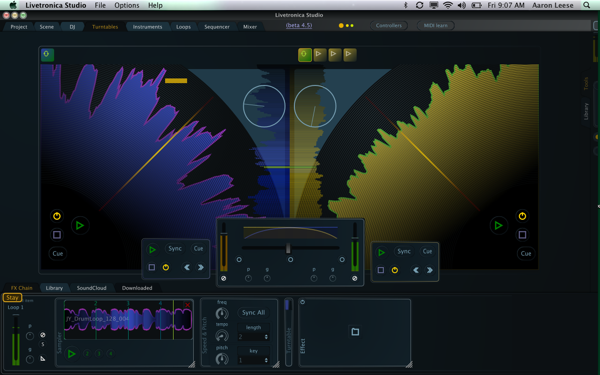Click the mute icon below the left fader
600x375 pixels.
(x=223, y=279)
